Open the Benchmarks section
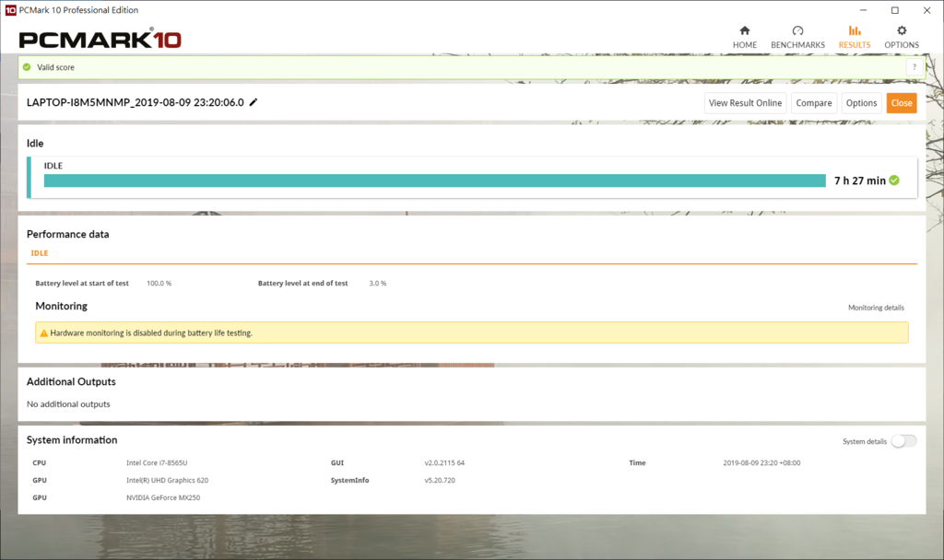 (x=797, y=37)
